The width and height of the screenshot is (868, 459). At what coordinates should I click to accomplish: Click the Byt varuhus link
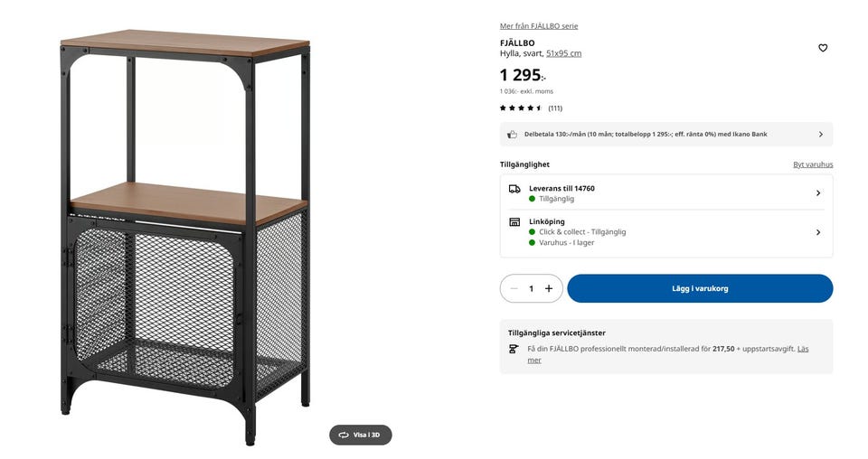point(813,164)
